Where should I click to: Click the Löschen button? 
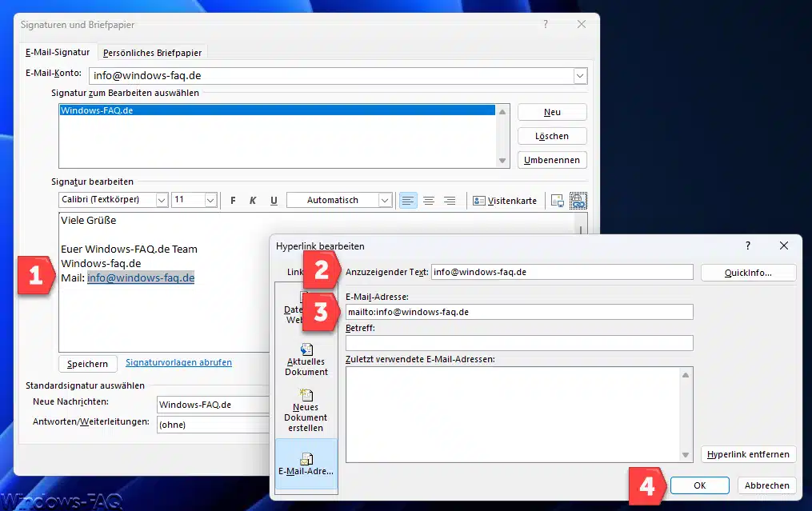552,136
